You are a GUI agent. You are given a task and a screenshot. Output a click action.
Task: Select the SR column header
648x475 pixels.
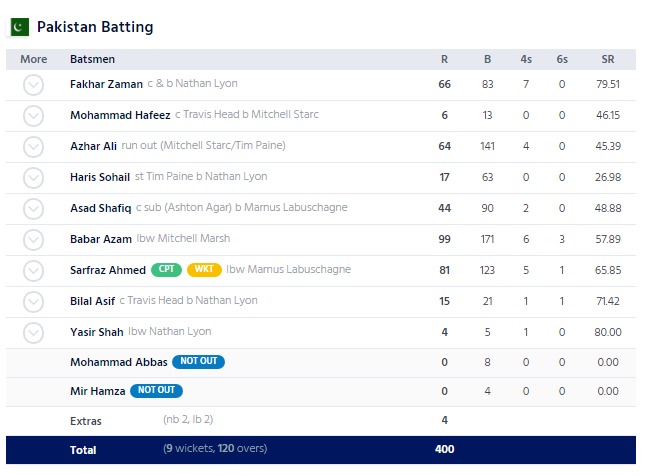tap(607, 59)
